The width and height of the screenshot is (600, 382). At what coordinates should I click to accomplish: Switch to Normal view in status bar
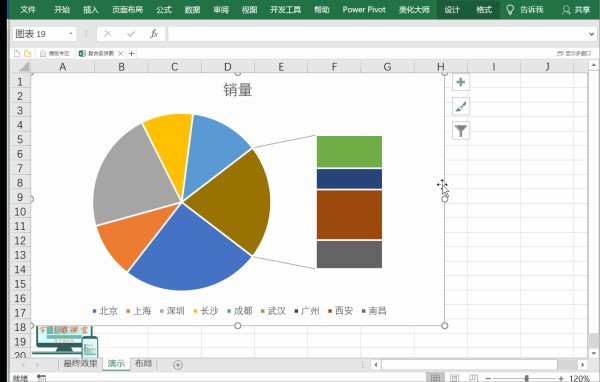click(x=435, y=378)
